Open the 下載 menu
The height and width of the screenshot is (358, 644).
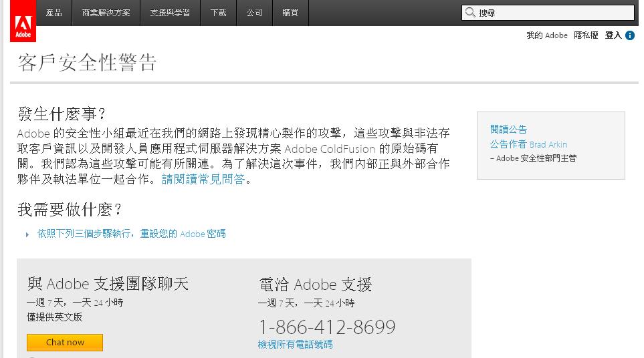click(219, 13)
